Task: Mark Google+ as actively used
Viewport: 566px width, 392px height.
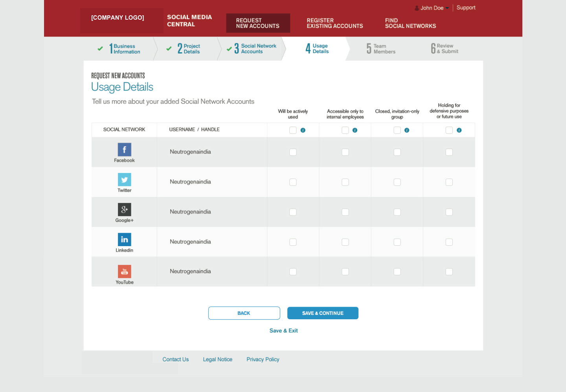Action: coord(293,212)
